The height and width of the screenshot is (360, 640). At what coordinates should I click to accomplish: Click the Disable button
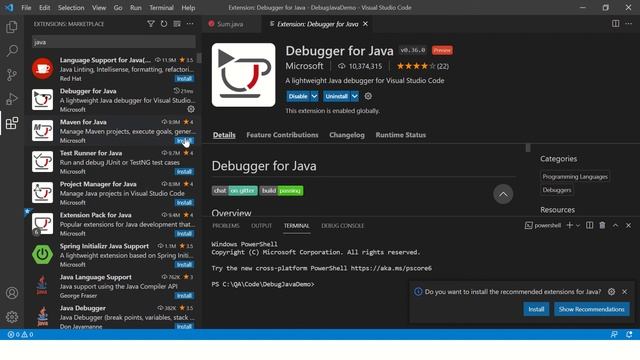[298, 96]
